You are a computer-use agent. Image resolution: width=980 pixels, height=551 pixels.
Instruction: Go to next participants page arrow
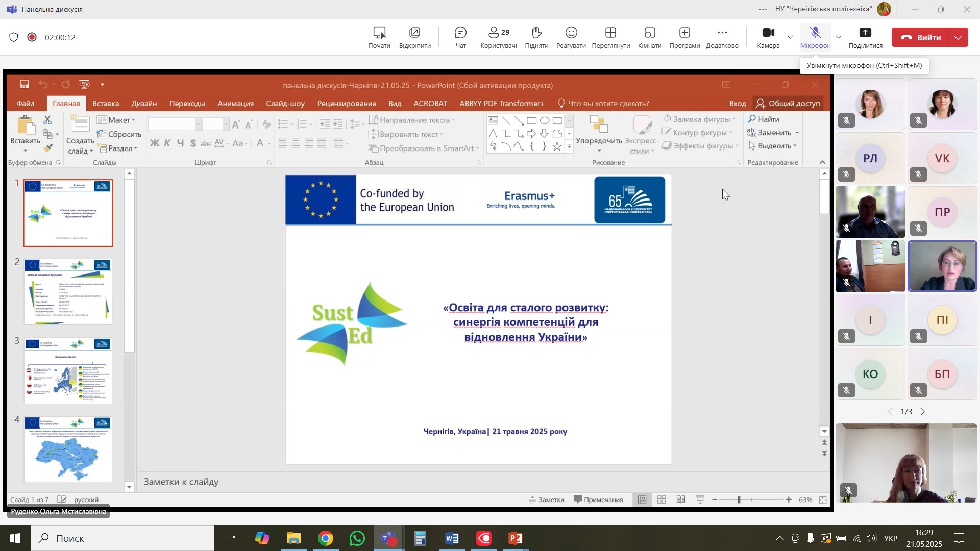[923, 412]
